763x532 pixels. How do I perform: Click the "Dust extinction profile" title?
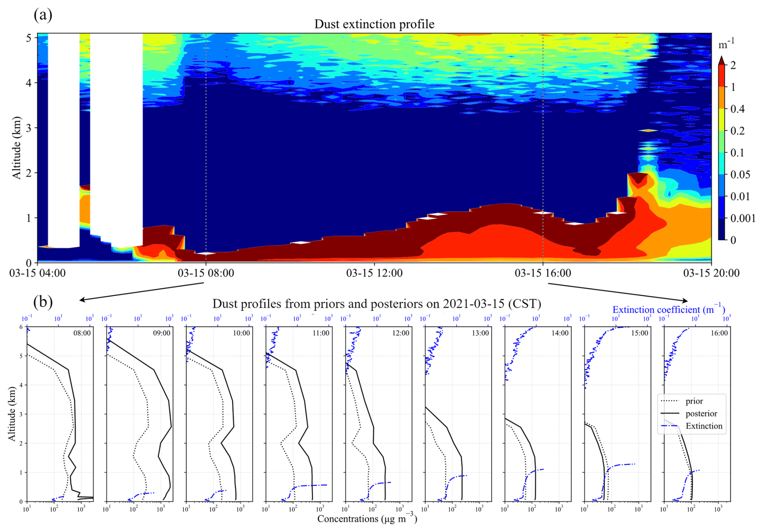click(374, 24)
